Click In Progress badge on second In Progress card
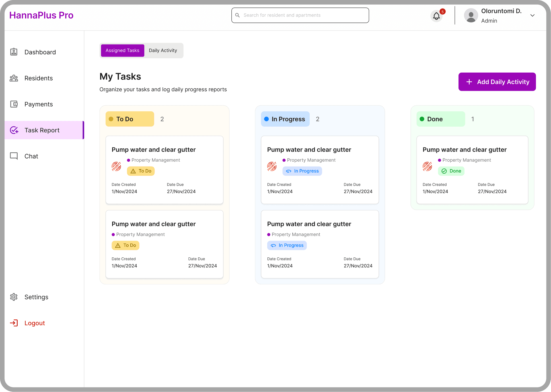551x392 pixels. tap(287, 245)
